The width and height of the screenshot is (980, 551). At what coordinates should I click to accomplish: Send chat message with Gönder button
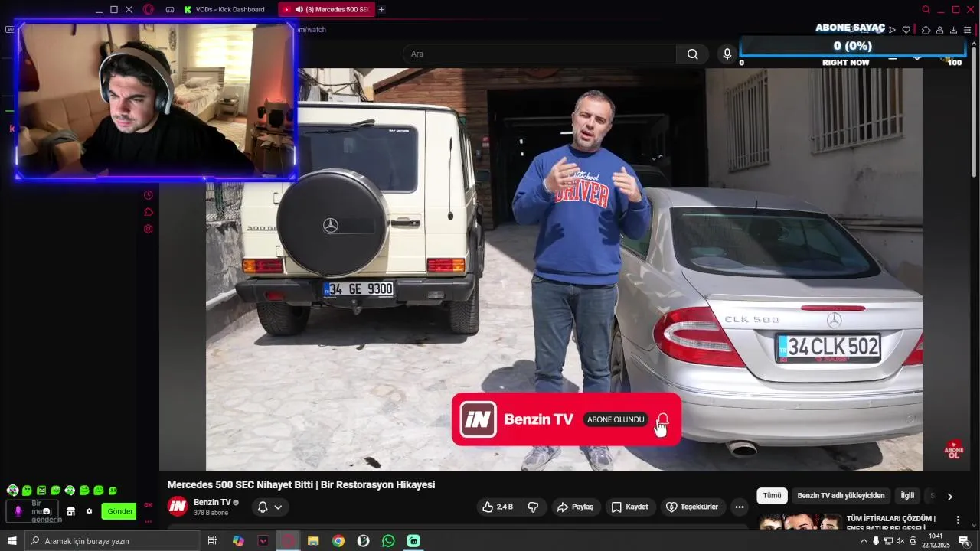119,511
